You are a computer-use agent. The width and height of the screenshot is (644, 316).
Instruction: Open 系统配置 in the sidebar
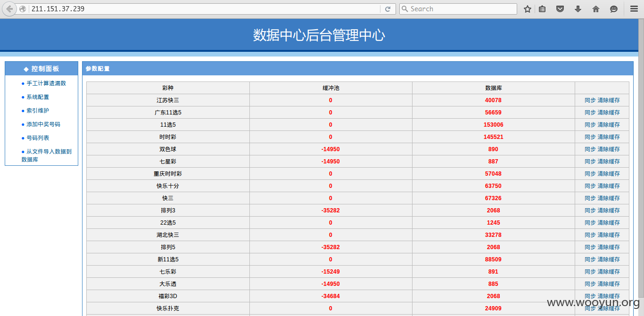point(38,97)
